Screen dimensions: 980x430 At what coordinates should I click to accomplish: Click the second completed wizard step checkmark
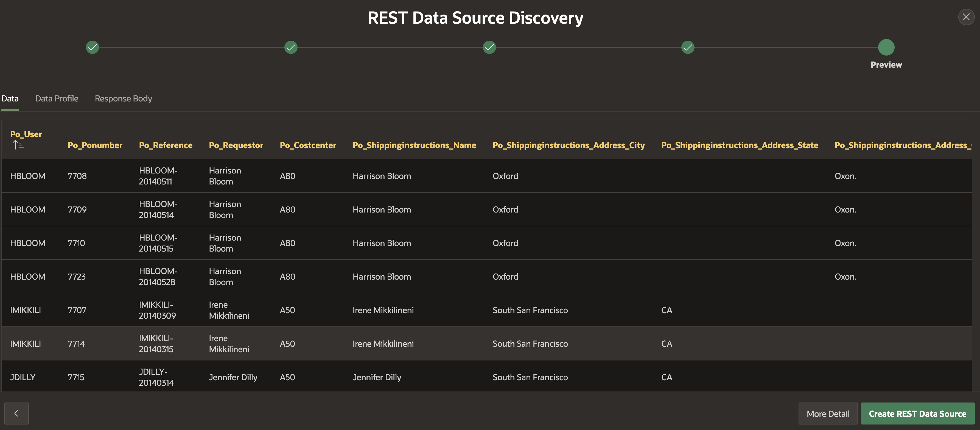click(x=291, y=47)
